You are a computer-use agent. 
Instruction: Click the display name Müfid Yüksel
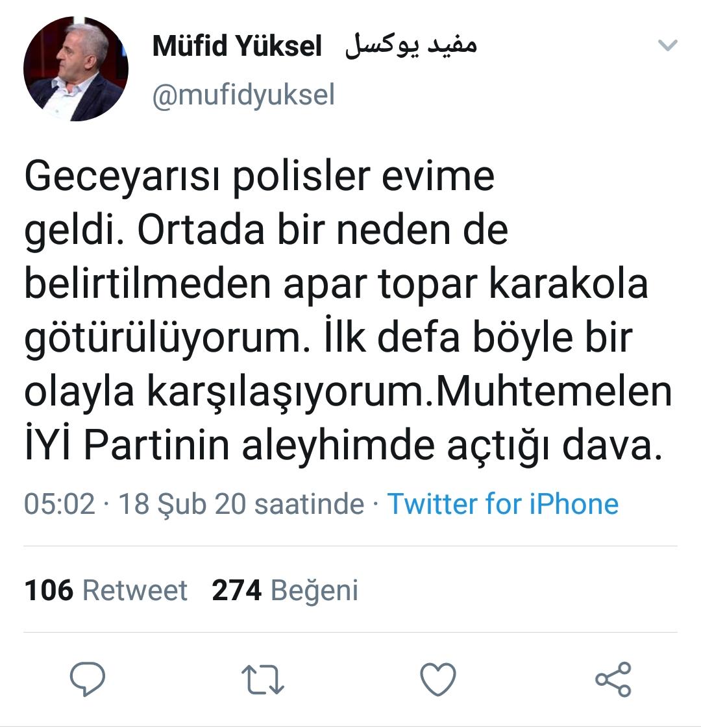pyautogui.click(x=237, y=46)
